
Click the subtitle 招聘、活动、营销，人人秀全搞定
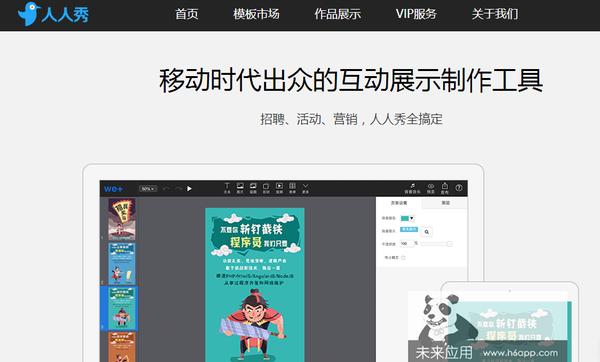(351, 119)
